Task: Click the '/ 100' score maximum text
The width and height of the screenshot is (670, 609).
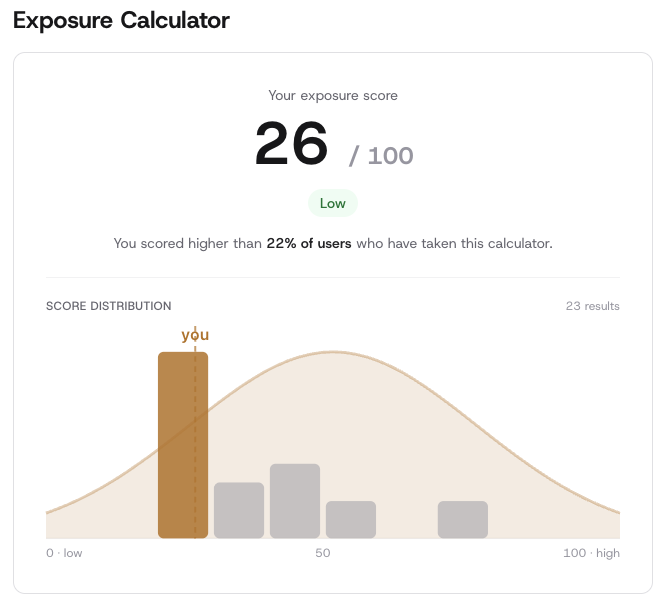Action: (x=381, y=156)
